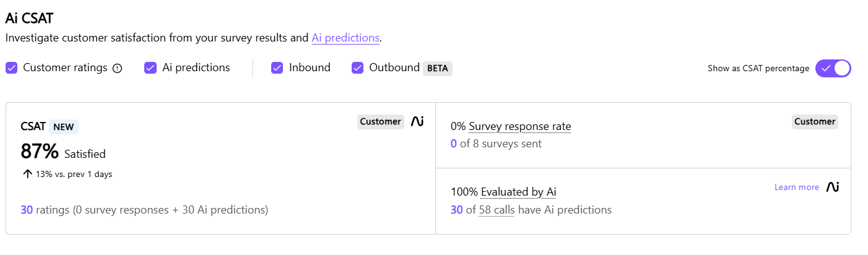The image size is (868, 255).
Task: Click the Ai icon next to Learn more
Action: pyautogui.click(x=833, y=187)
